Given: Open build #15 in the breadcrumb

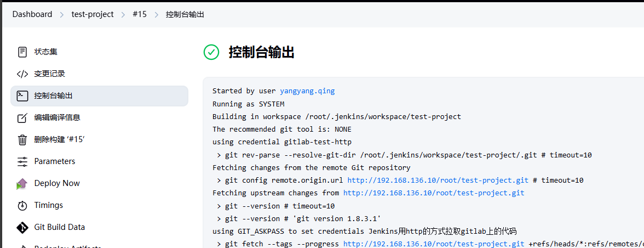Looking at the screenshot, I should click(x=140, y=14).
